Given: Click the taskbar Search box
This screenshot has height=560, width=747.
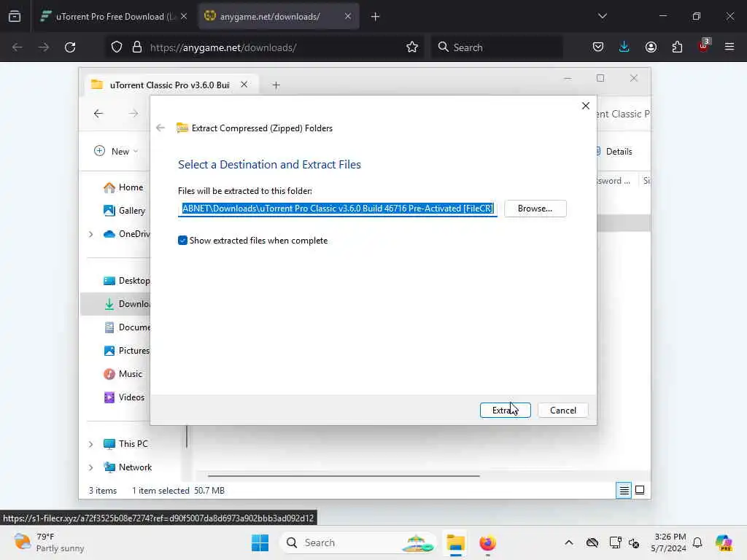Looking at the screenshot, I should (x=358, y=542).
